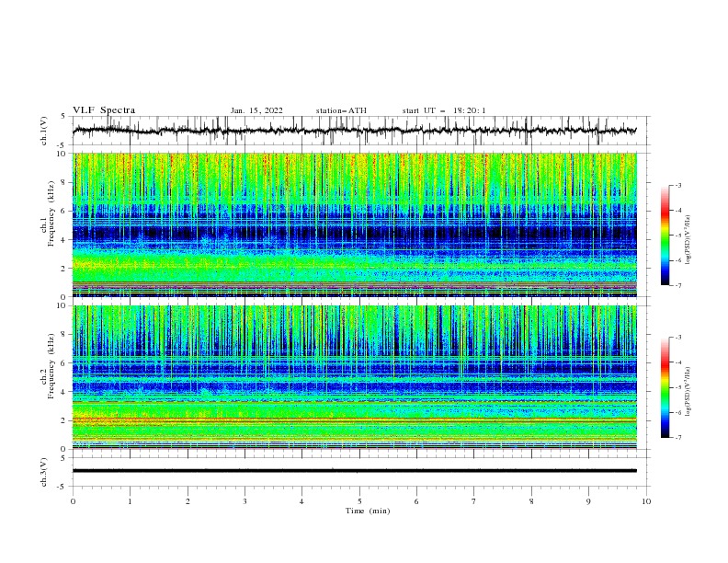Click the '-7' label on lower colorbar

(x=677, y=437)
